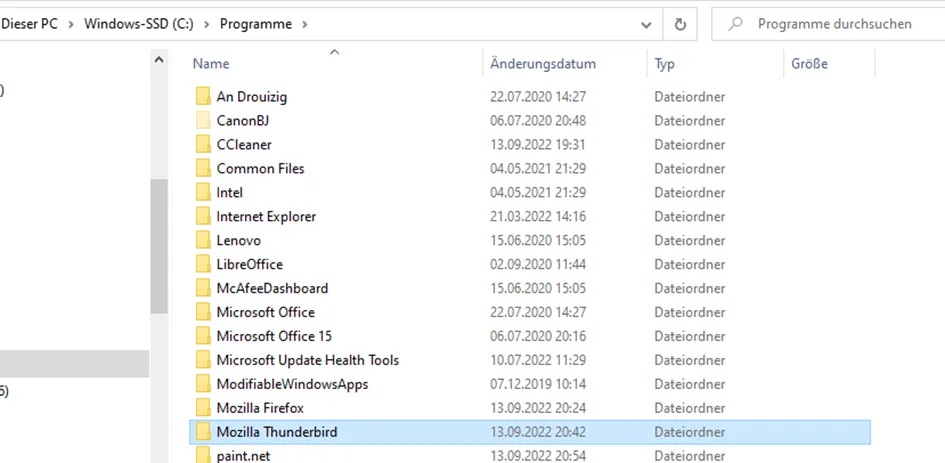This screenshot has width=945, height=463.
Task: Expand chevron after Dieser PC breadcrumb
Action: coord(71,25)
